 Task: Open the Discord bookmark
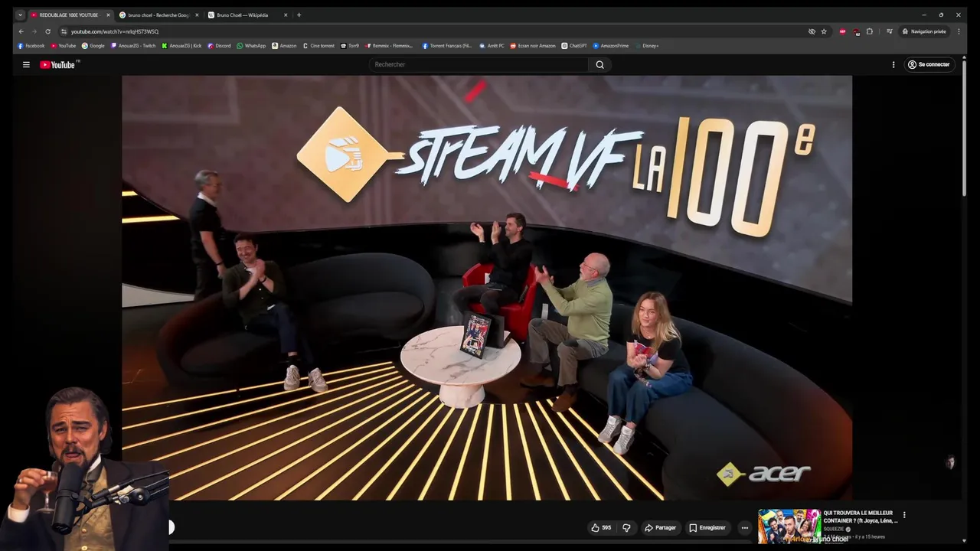(219, 46)
